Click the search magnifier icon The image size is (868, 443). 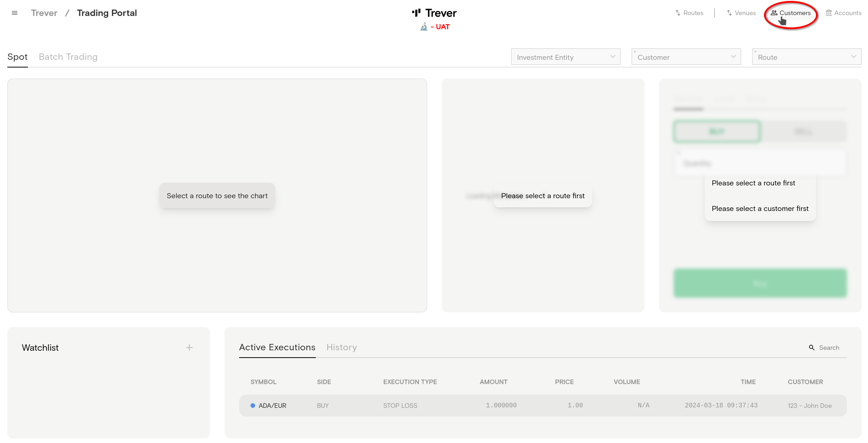pyautogui.click(x=812, y=348)
